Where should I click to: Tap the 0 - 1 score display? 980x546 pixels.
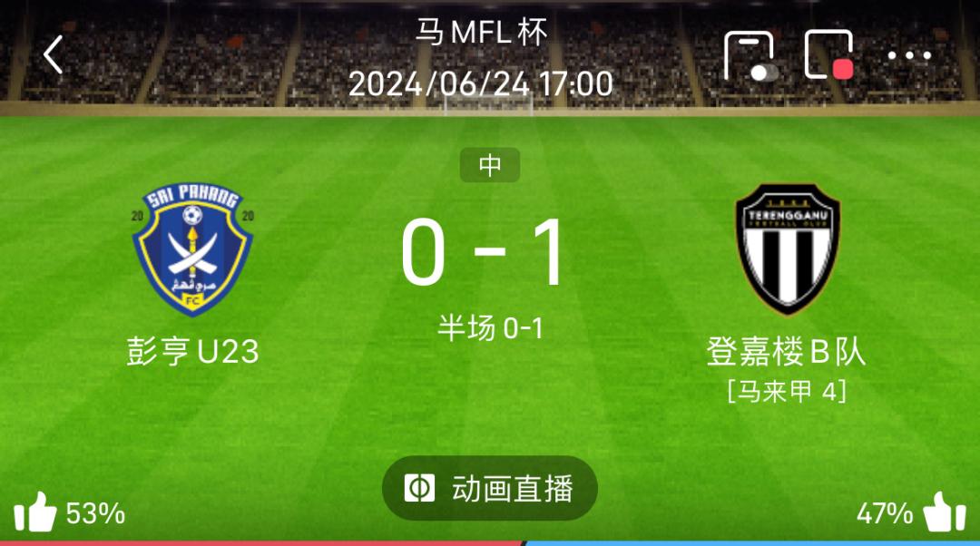[x=483, y=253]
